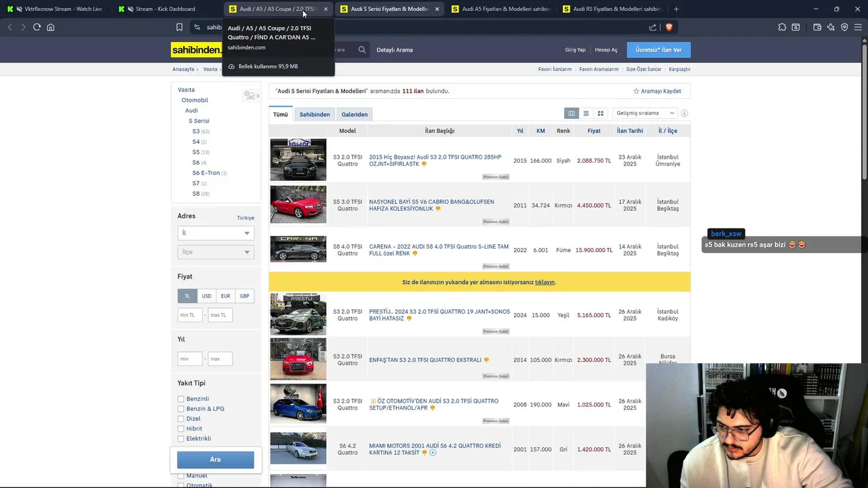Screen dimensions: 868x488
Task: Close Audi S Serisi tab
Action: point(437,9)
